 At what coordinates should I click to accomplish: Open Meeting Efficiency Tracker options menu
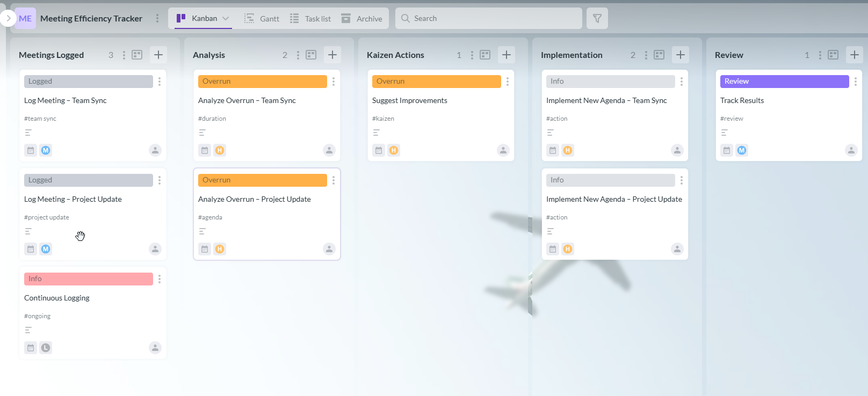pyautogui.click(x=157, y=18)
